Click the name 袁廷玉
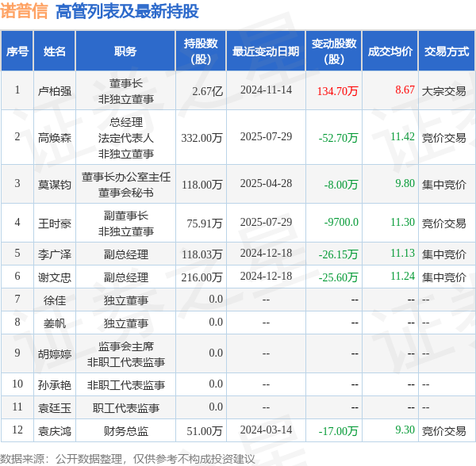The image size is (476, 466). [x=55, y=408]
